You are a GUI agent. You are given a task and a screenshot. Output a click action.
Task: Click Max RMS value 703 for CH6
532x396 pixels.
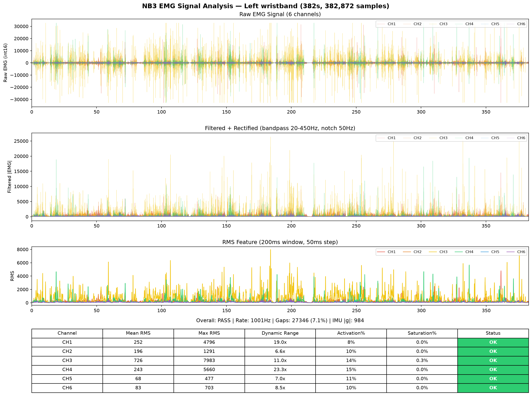coord(209,388)
